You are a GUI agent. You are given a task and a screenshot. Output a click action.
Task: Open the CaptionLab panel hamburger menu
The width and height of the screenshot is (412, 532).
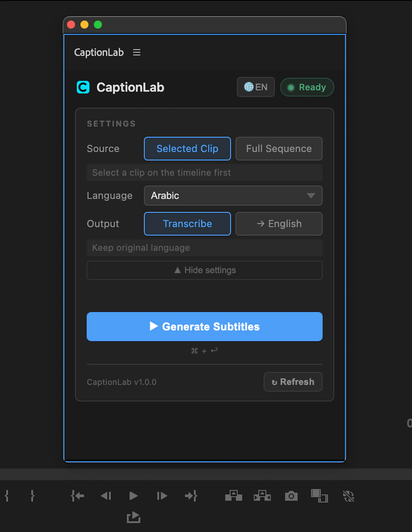[136, 52]
